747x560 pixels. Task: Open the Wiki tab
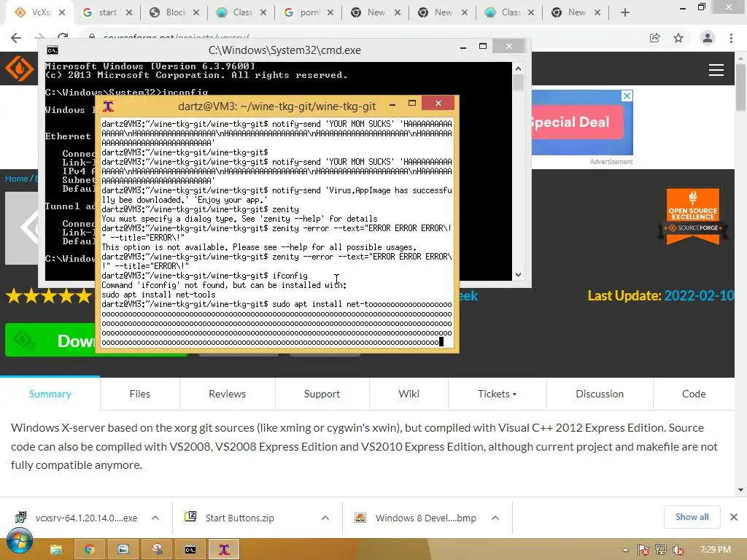coord(409,394)
